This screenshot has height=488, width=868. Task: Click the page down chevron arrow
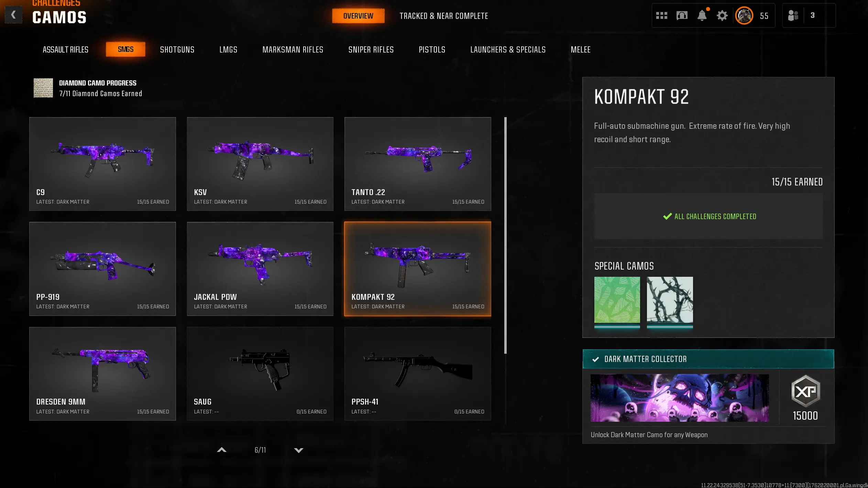(x=299, y=450)
